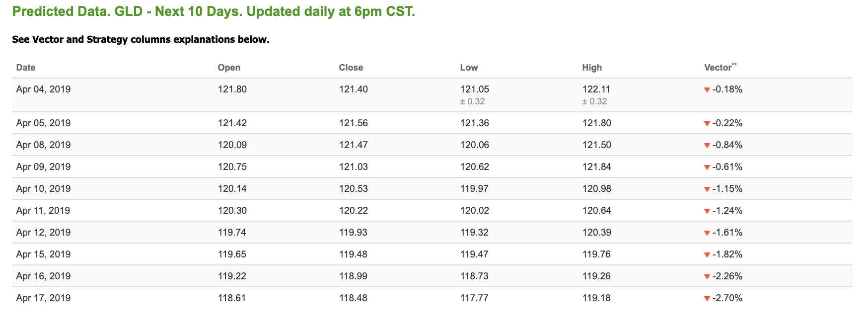Screen dimensions: 868x334
Task: Click red down arrow beside -2.70%
Action: [x=707, y=299]
